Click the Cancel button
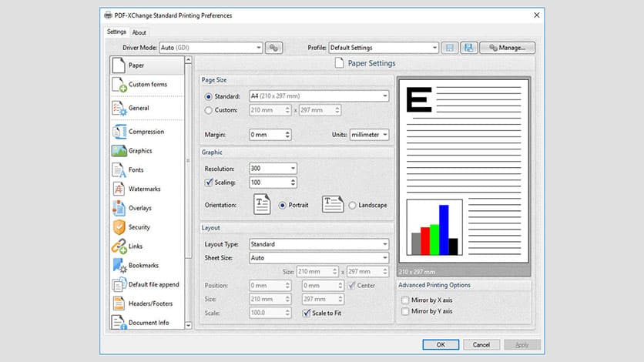 [481, 345]
